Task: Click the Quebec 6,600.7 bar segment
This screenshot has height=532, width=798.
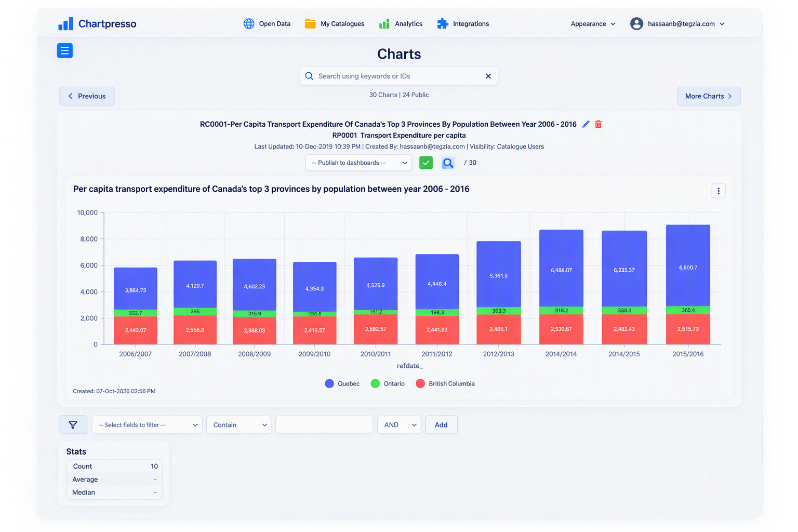Action: tap(688, 265)
